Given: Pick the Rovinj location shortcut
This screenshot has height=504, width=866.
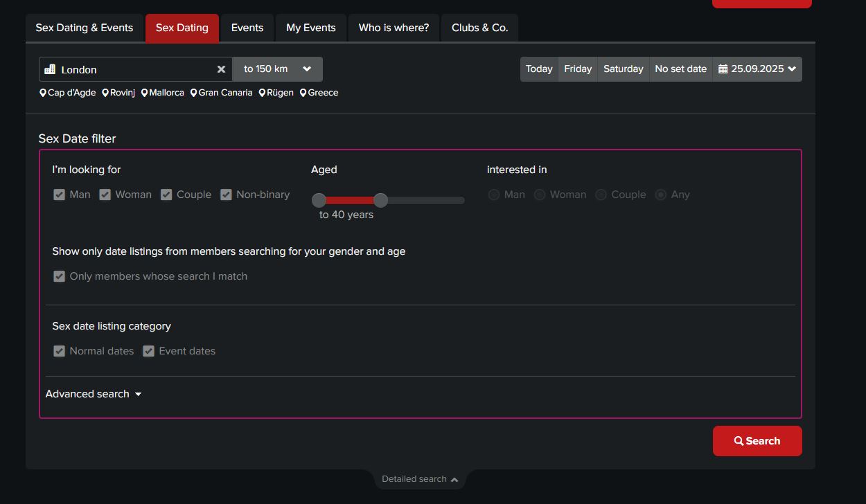Looking at the screenshot, I should point(118,93).
